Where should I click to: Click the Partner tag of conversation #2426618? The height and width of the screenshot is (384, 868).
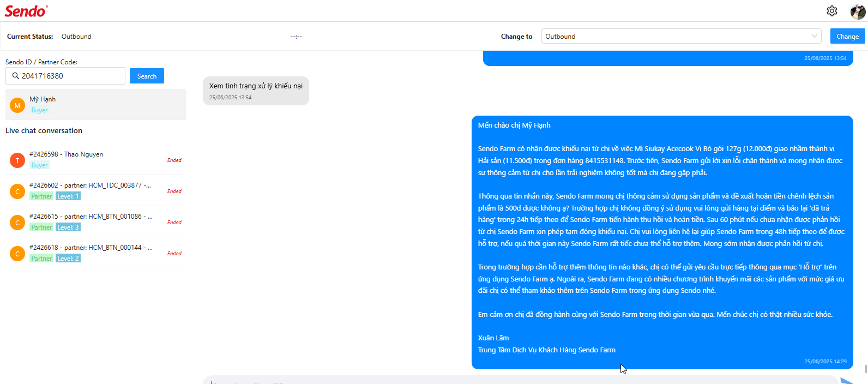41,259
